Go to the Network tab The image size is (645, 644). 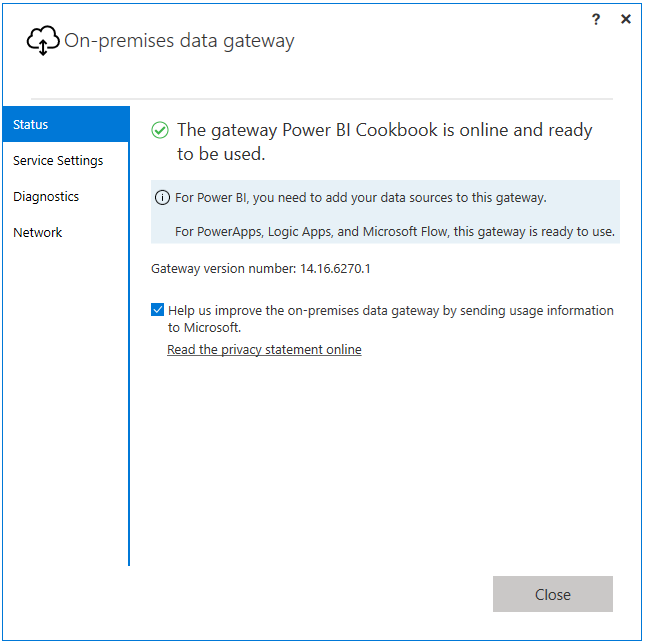[x=66, y=233]
